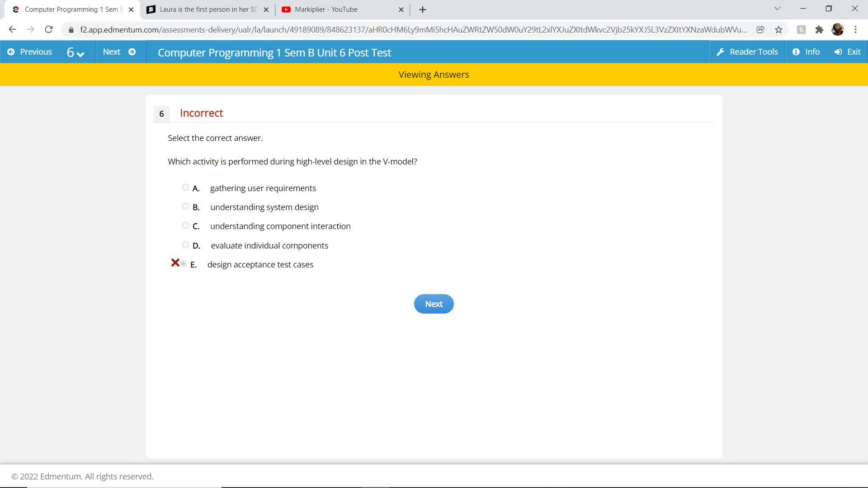Open Chrome three-dot menu
Viewport: 868px width, 488px height.
(x=855, y=30)
